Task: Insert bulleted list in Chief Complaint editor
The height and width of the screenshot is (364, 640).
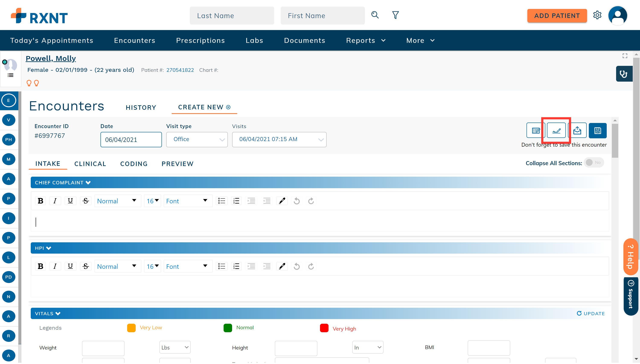Action: coord(221,201)
